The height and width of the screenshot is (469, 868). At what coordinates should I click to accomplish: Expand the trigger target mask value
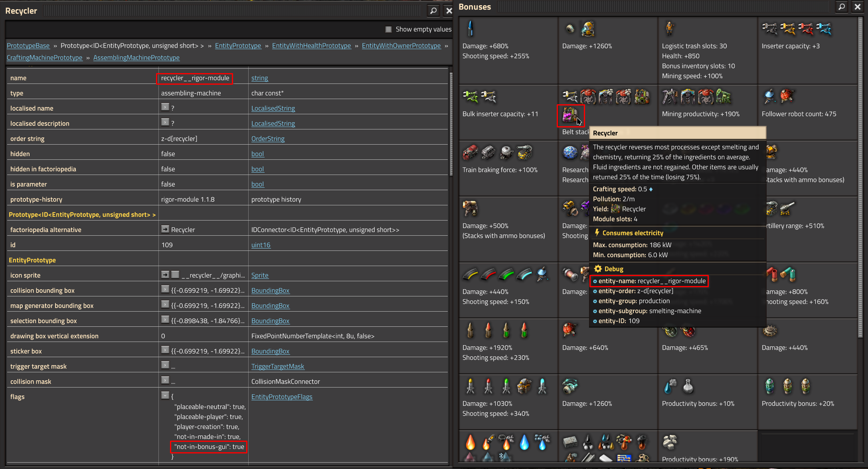pyautogui.click(x=165, y=365)
